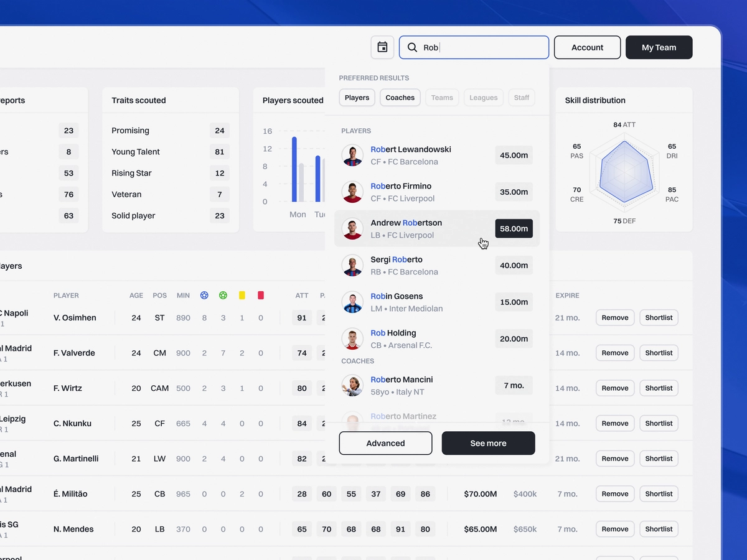
Task: Select Robin Gosens search result
Action: pos(437,302)
